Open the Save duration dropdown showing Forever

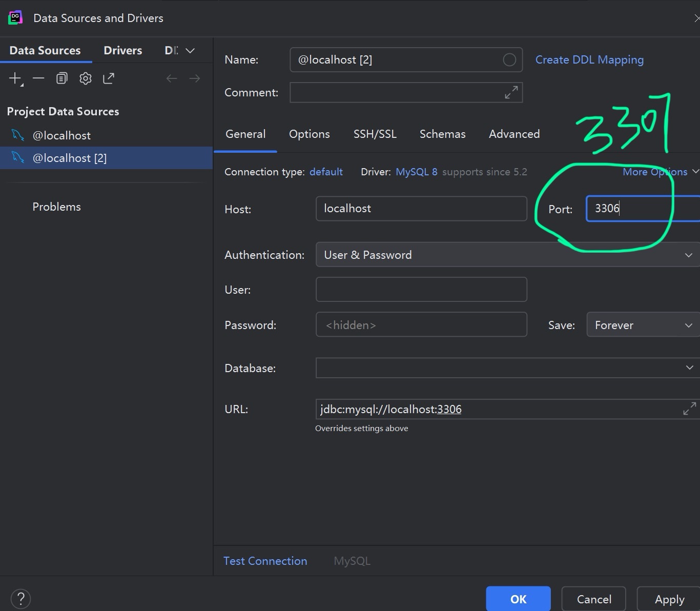689,324
